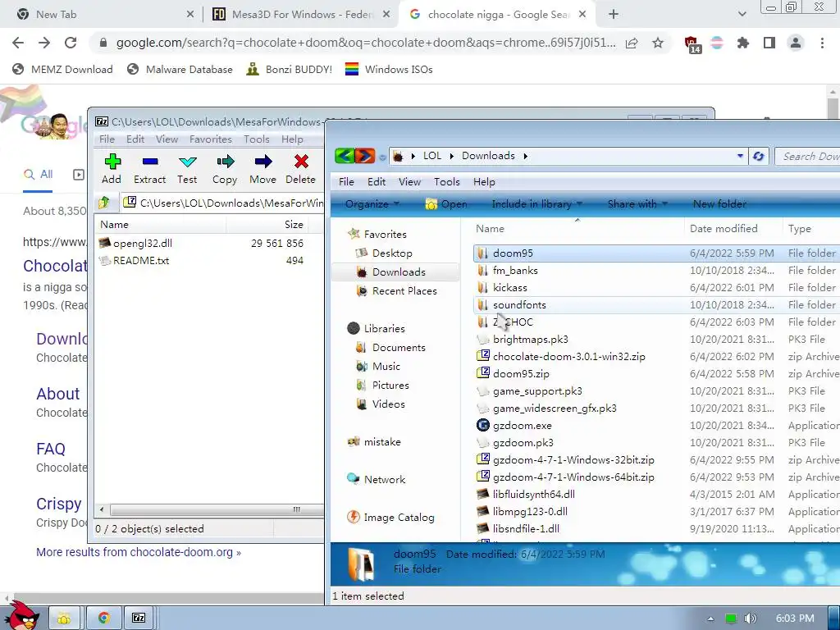
Task: Click the 7-Zip icon in the taskbar
Action: click(x=139, y=618)
